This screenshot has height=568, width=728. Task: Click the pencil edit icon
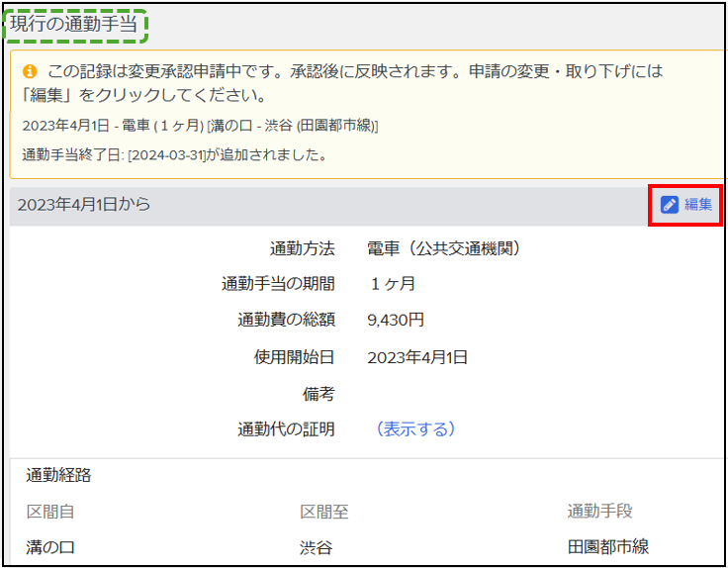(670, 205)
